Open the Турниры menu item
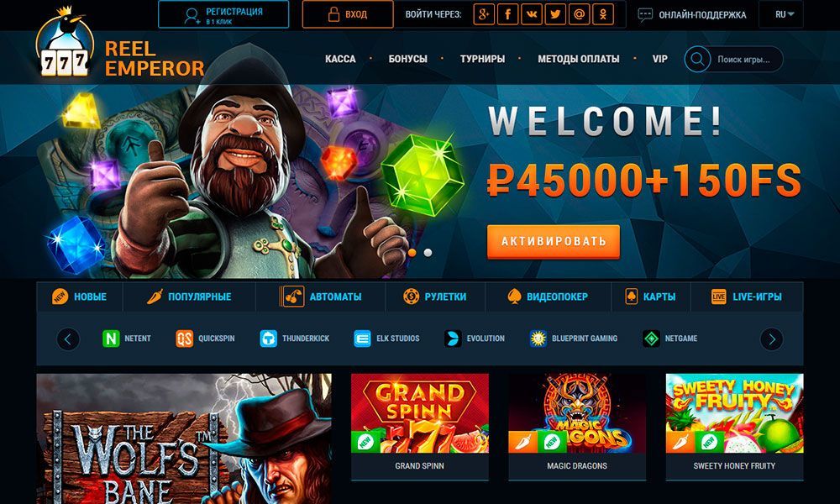Viewport: 840px width, 504px height. (482, 59)
